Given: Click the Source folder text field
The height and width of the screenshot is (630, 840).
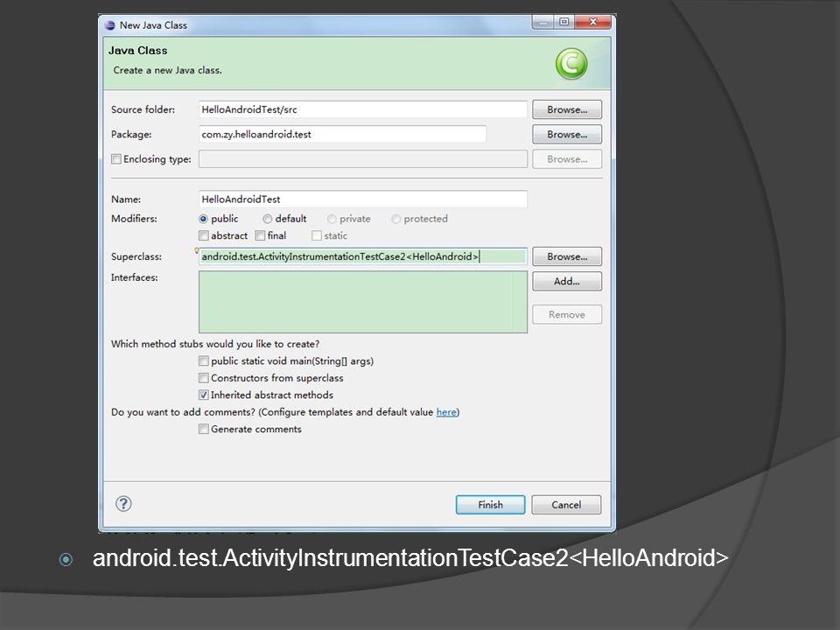Looking at the screenshot, I should (362, 109).
